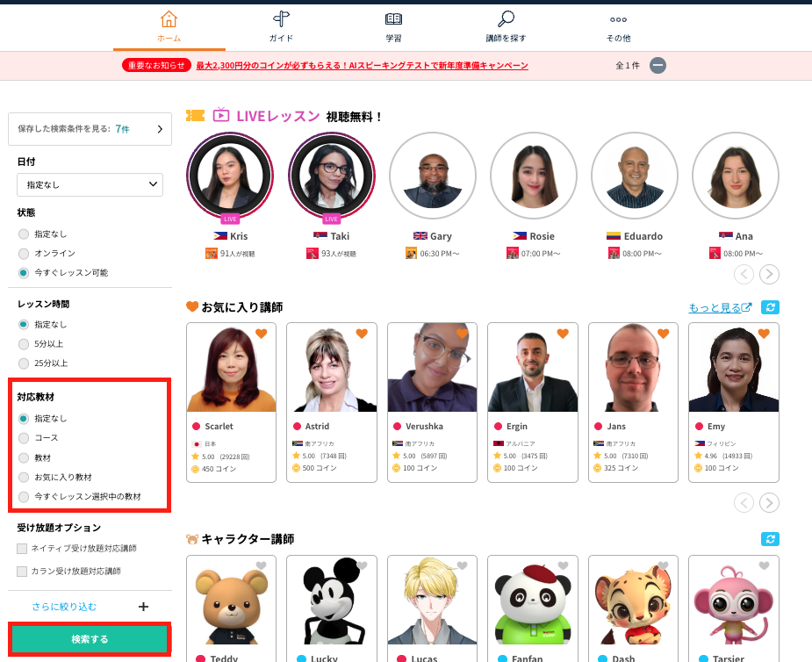
Task: Open the 学習 book icon in navigation
Action: pyautogui.click(x=394, y=19)
